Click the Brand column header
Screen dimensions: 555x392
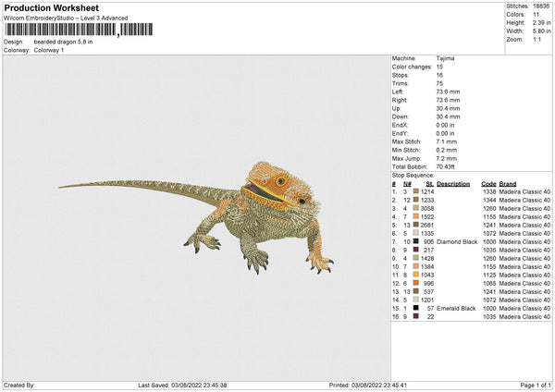[508, 183]
